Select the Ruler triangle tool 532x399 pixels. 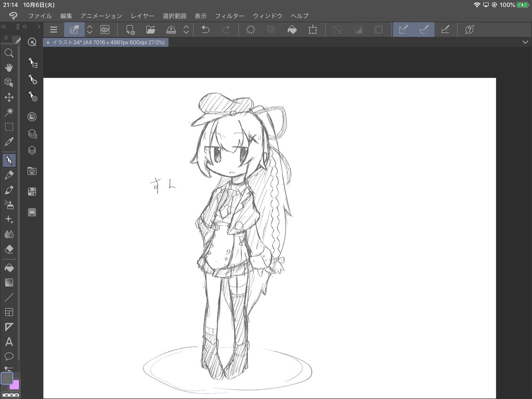tap(9, 327)
